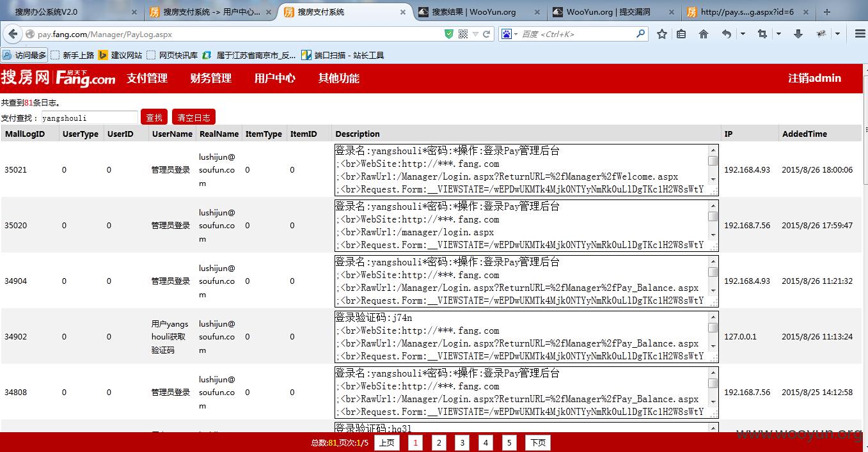Click the undo curved arrow icon
This screenshot has height=452, width=868.
(x=727, y=34)
